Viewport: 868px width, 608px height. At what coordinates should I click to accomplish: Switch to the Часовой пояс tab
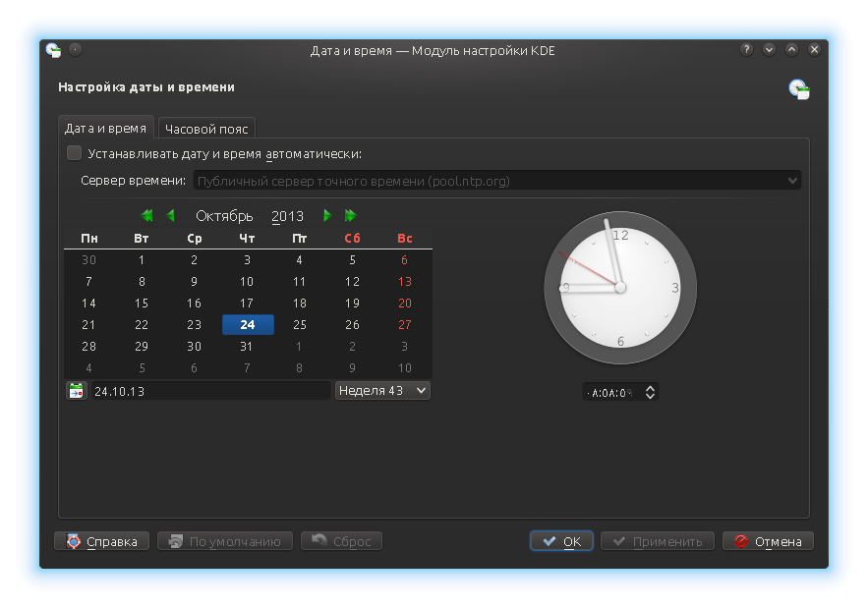[206, 129]
